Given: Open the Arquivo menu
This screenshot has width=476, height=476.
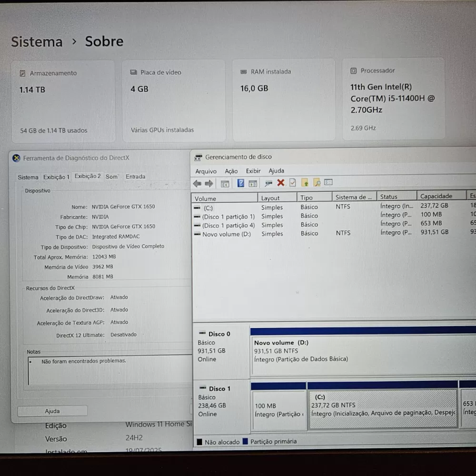Looking at the screenshot, I should click(206, 171).
